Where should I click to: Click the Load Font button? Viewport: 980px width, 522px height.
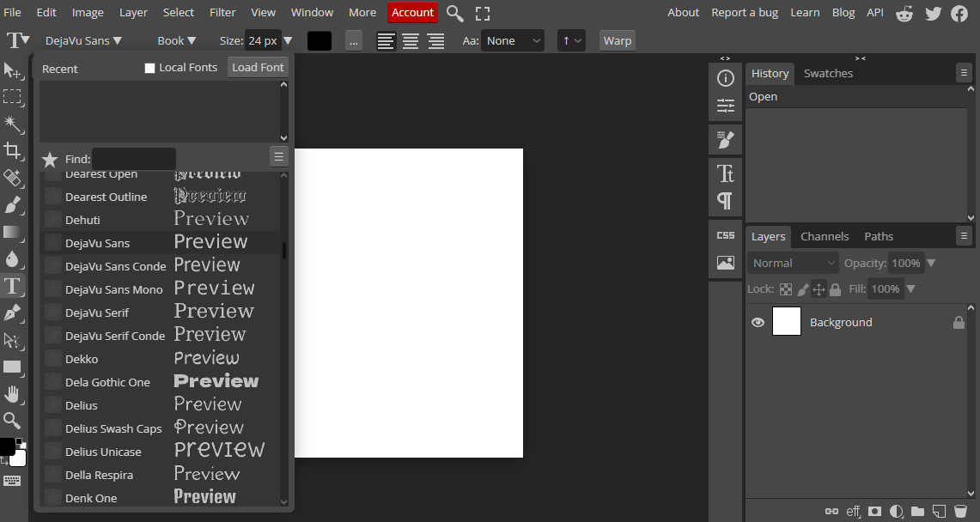point(259,68)
